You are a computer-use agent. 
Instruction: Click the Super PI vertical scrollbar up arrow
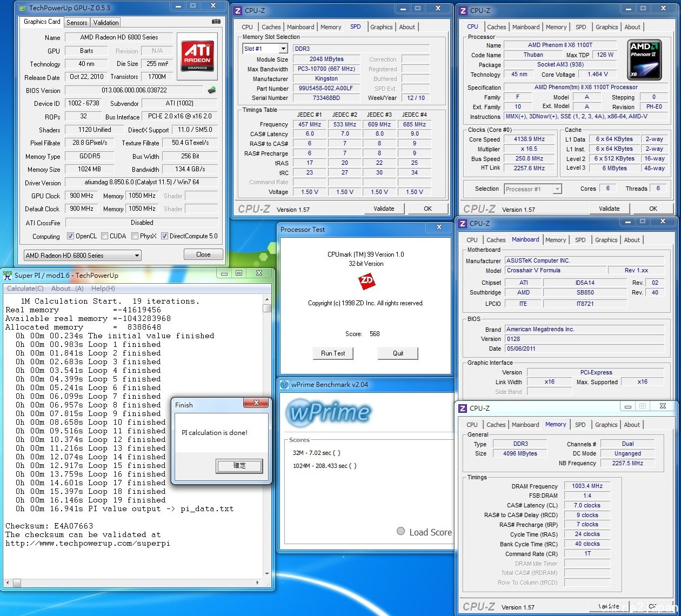pos(267,299)
